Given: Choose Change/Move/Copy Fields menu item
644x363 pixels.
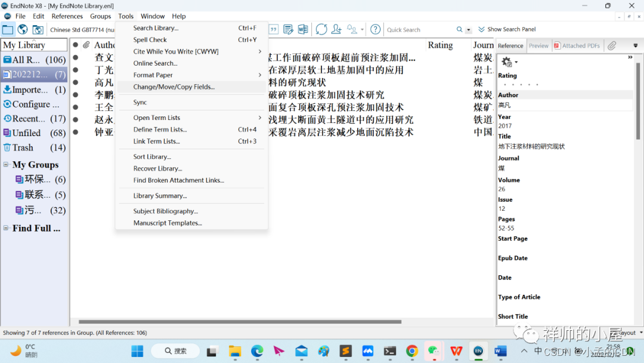Looking at the screenshot, I should (x=192, y=87).
